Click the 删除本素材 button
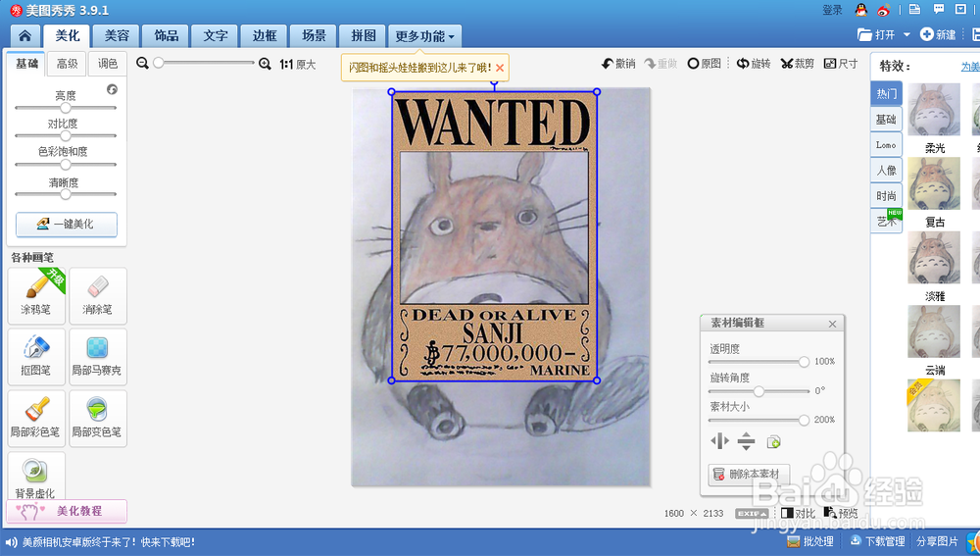The width and height of the screenshot is (980, 556). tap(749, 474)
